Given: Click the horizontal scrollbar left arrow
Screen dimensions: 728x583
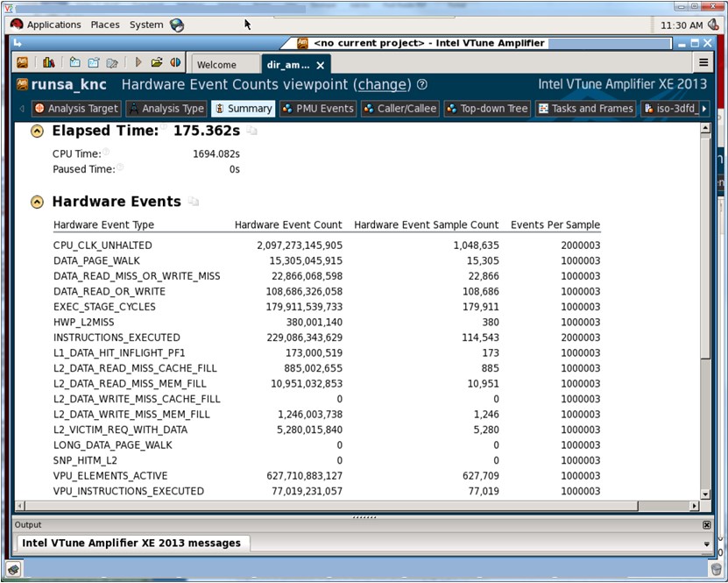Looking at the screenshot, I should click(x=19, y=506).
